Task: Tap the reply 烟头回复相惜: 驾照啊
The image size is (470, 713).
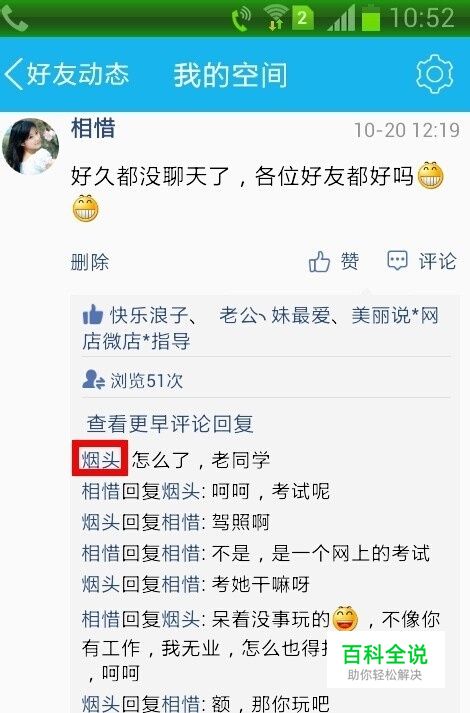Action: pos(176,522)
